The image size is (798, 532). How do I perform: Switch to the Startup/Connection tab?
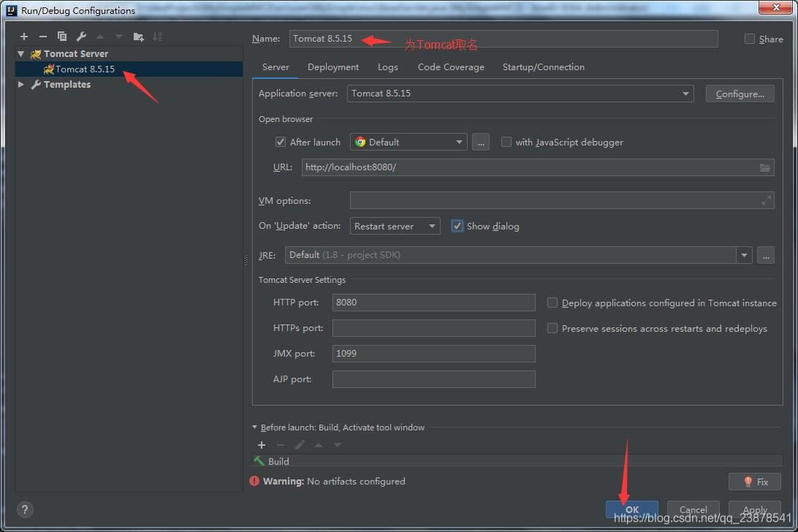pos(543,67)
